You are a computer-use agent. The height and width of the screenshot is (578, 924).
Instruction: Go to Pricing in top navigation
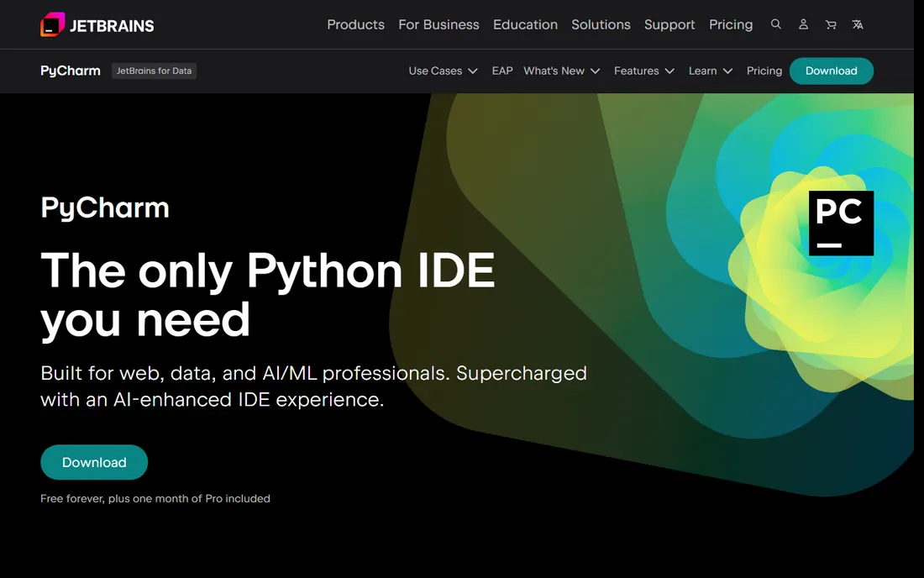pos(731,24)
